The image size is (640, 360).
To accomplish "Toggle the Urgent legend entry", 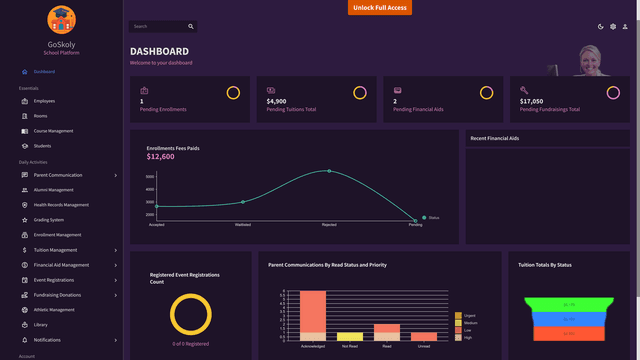I will [465, 316].
